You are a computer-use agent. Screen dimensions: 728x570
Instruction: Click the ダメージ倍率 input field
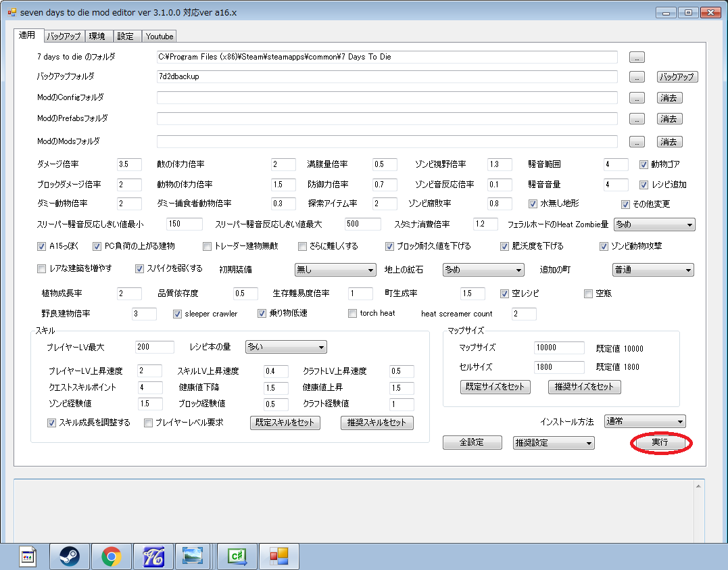click(130, 164)
